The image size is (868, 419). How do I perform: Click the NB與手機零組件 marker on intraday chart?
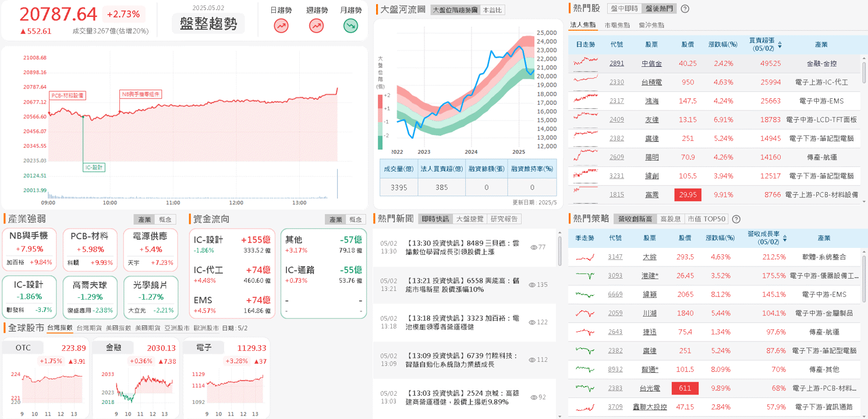(x=140, y=94)
